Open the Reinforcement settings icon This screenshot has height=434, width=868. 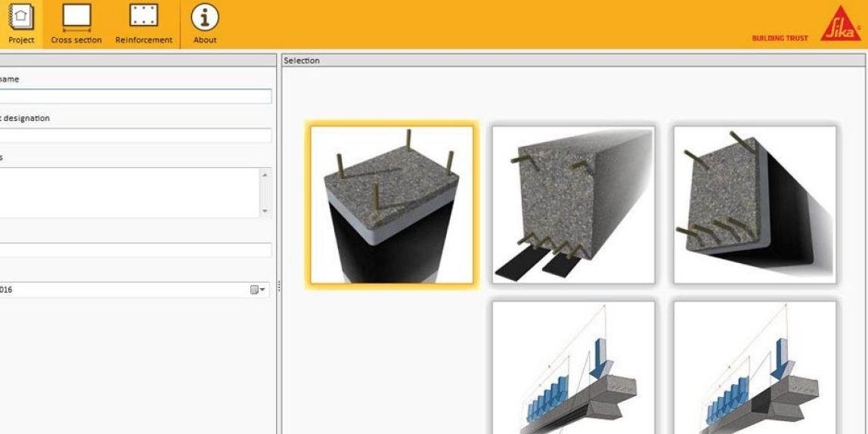pyautogui.click(x=144, y=24)
